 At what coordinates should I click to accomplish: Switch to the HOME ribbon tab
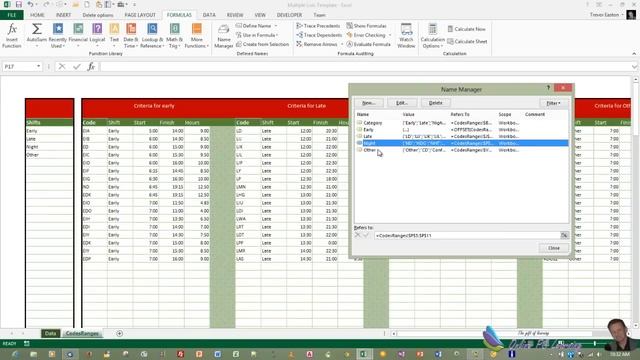point(37,15)
